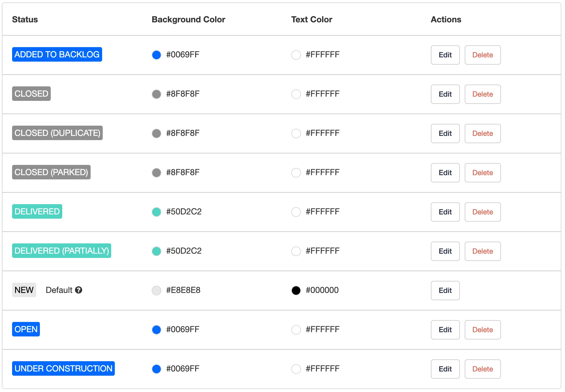Edit the NEW default status
This screenshot has width=565, height=392.
tap(445, 290)
